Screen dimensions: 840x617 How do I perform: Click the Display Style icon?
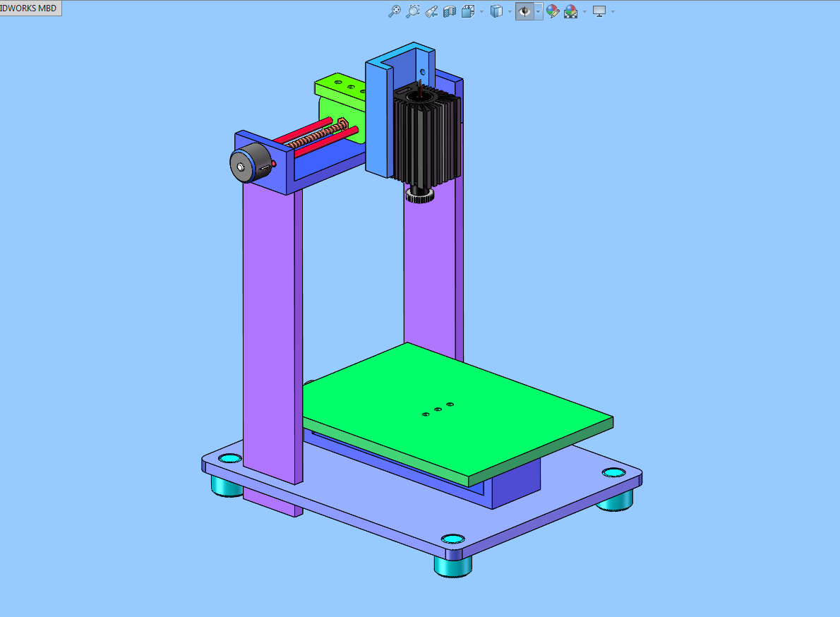tap(497, 11)
